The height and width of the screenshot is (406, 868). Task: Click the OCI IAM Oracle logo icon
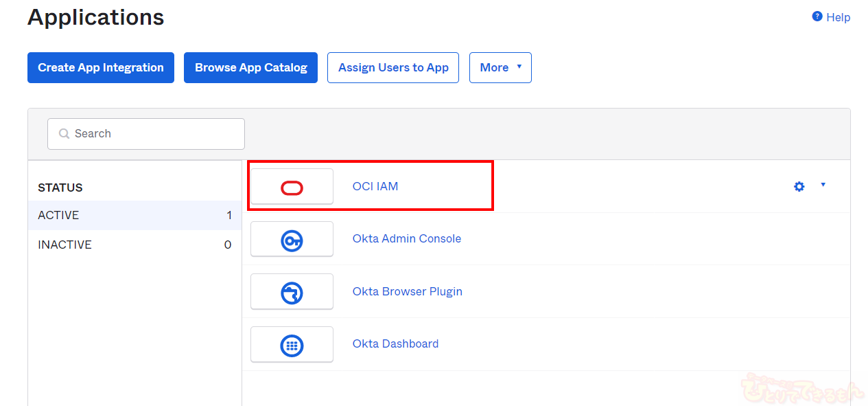tap(292, 188)
